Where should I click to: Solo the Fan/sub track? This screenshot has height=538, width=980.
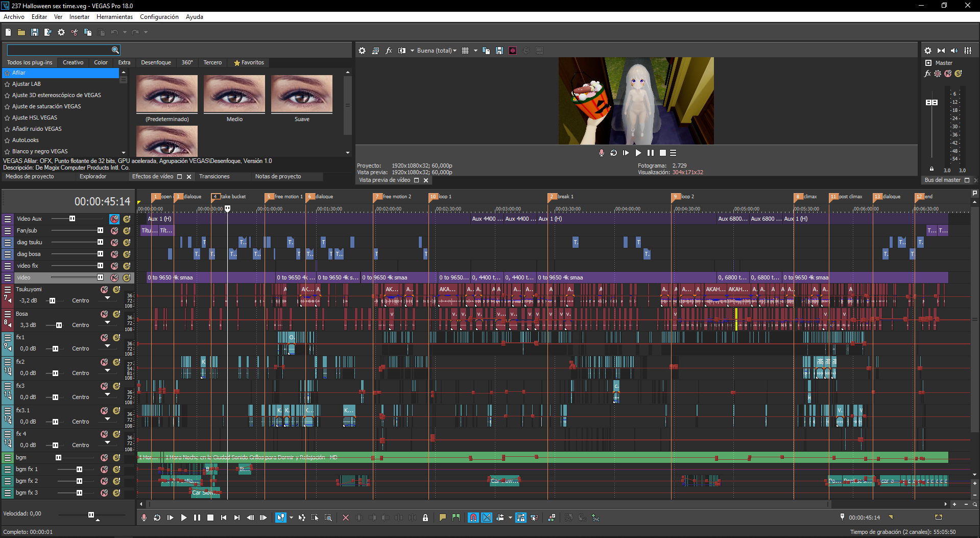tap(127, 230)
